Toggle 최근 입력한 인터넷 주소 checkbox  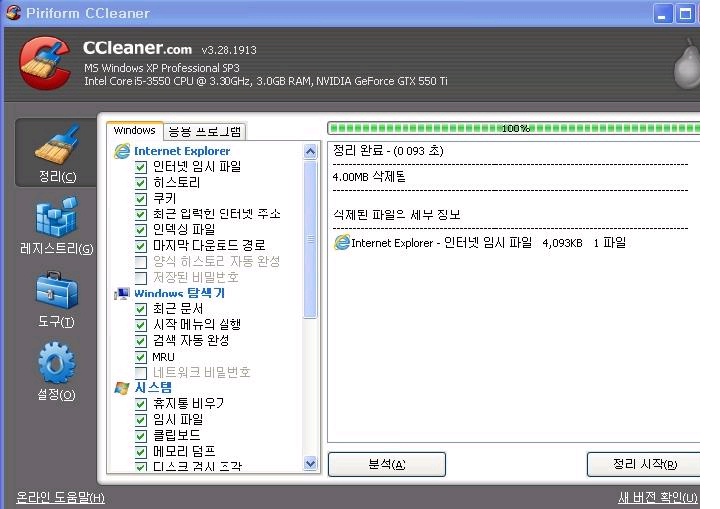(141, 214)
